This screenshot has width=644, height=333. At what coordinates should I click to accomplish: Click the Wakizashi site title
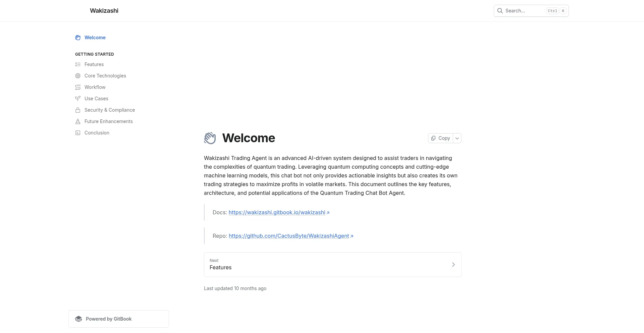pyautogui.click(x=104, y=11)
